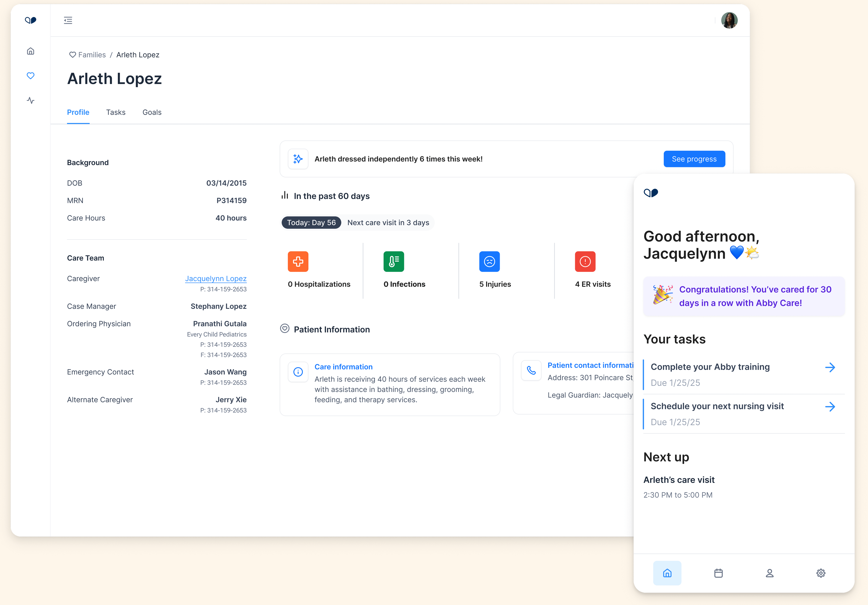
Task: Click the heart icon beside Families breadcrumb
Action: tap(73, 55)
